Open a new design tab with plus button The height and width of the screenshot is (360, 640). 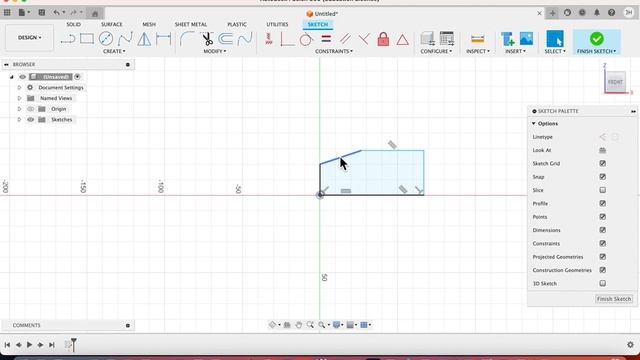[x=552, y=13]
